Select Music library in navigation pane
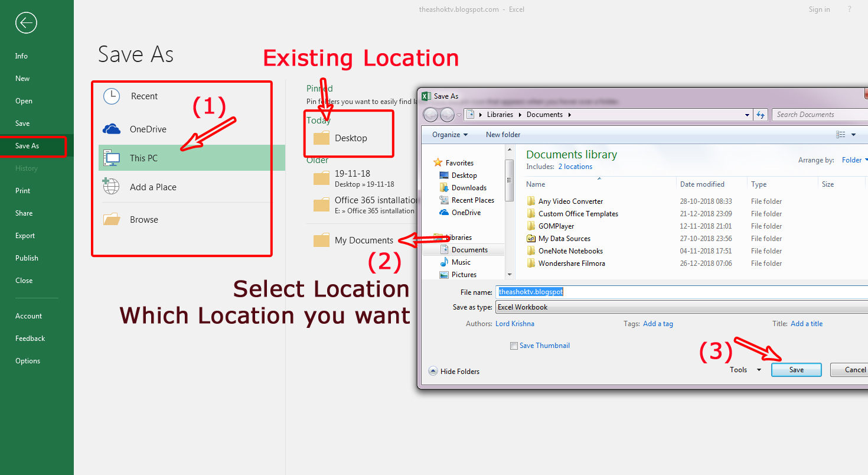This screenshot has width=868, height=475. point(455,262)
